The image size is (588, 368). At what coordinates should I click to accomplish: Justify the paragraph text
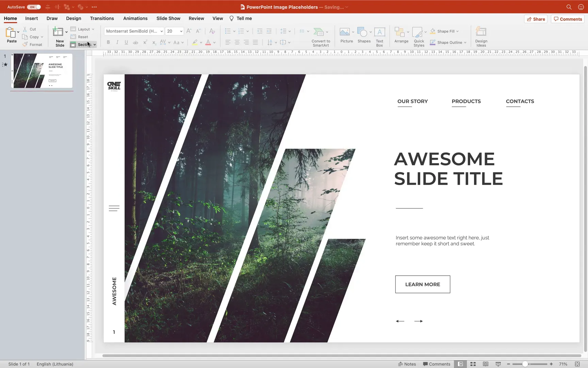(255, 42)
